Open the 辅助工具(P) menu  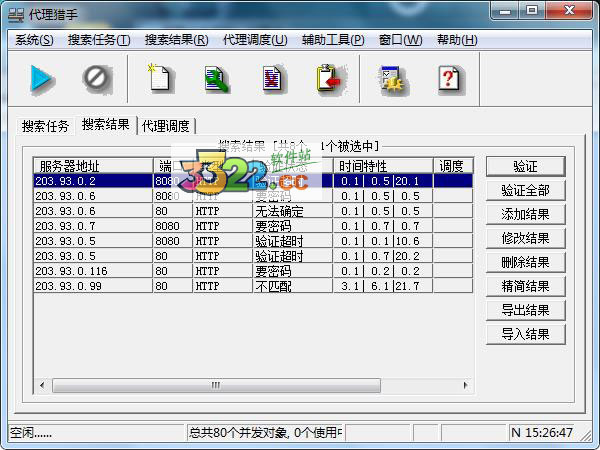[333, 40]
